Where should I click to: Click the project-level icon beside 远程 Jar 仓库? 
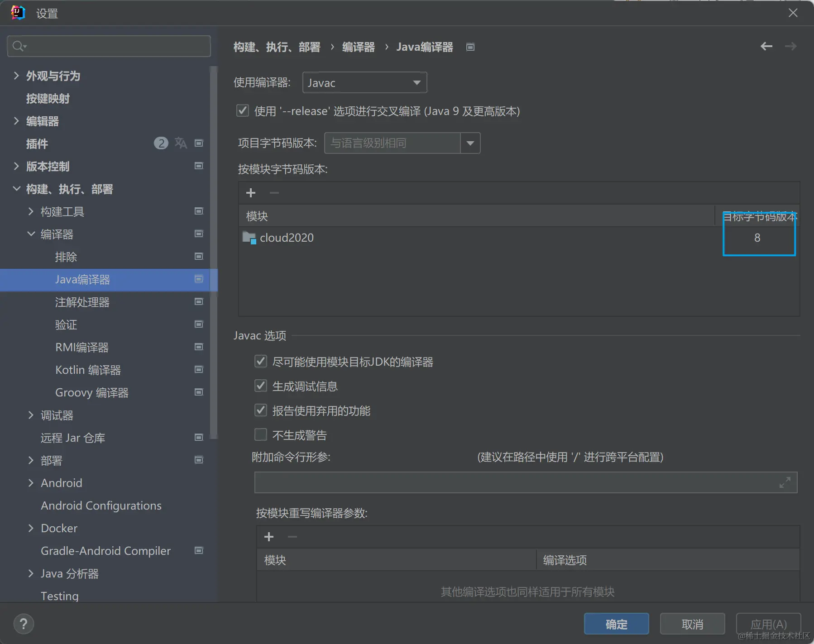[x=199, y=437]
